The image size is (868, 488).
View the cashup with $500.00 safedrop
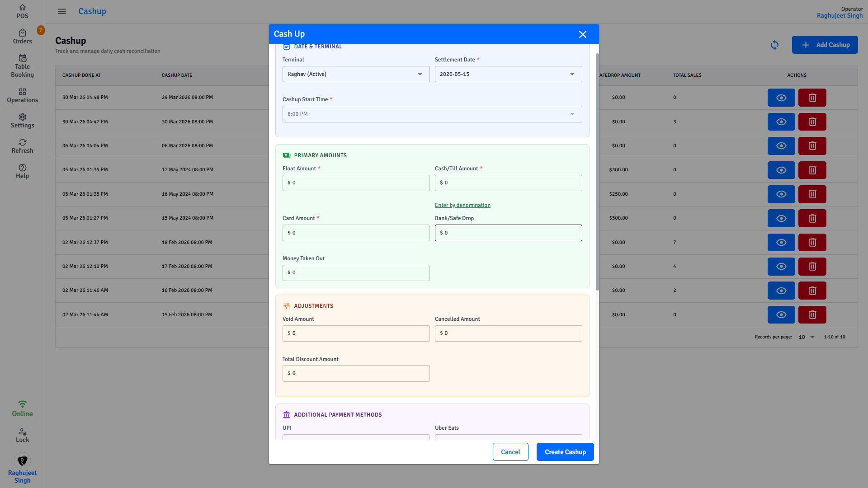click(x=781, y=218)
